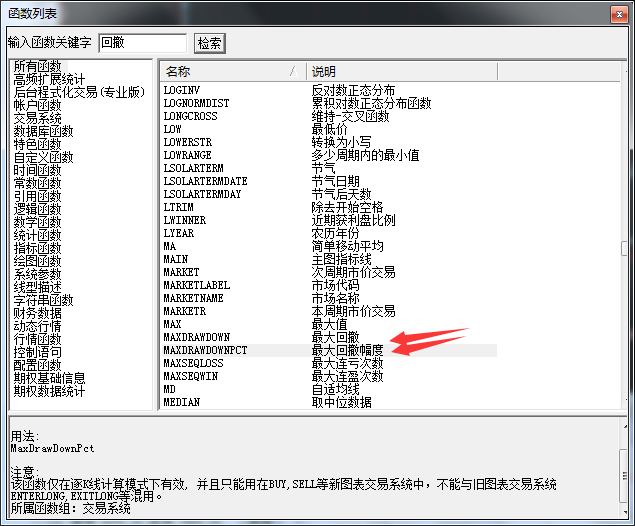Select 指标函数 category

[x=37, y=248]
